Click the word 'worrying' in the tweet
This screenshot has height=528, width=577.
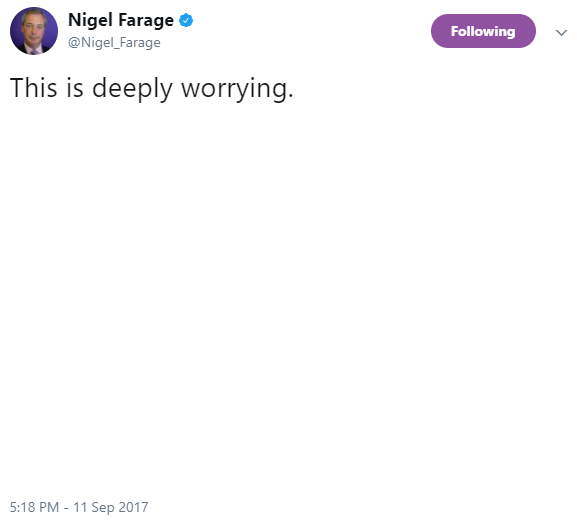click(x=234, y=89)
